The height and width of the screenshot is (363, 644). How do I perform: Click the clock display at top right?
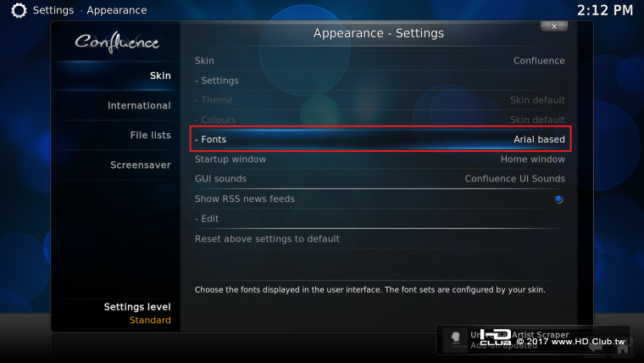tap(605, 10)
